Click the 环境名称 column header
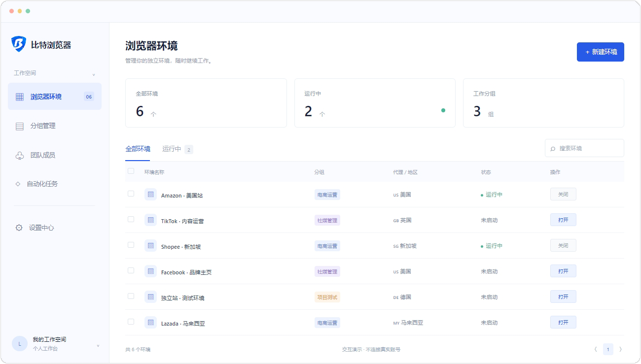Viewport: 641px width, 364px height. [x=154, y=172]
